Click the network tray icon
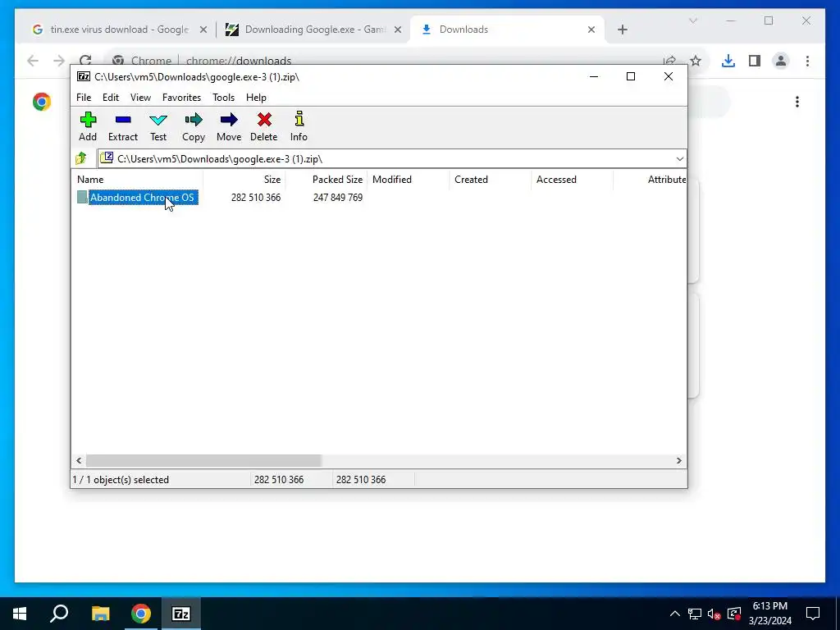This screenshot has height=630, width=840. click(x=694, y=614)
